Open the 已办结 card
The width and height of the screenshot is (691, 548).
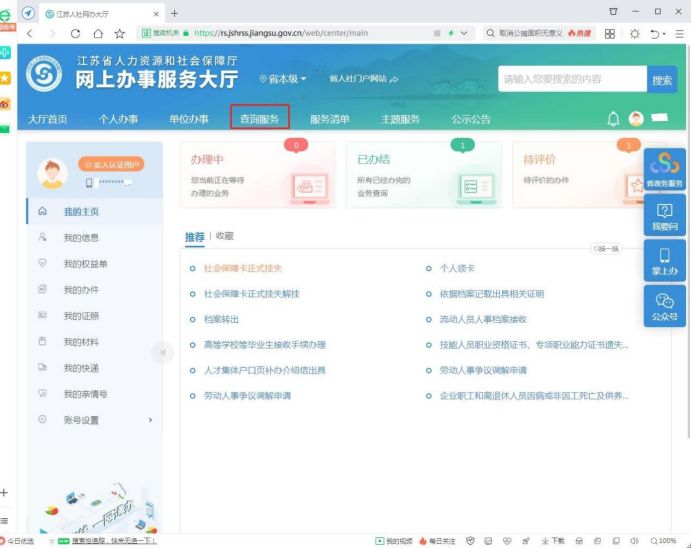coord(424,175)
